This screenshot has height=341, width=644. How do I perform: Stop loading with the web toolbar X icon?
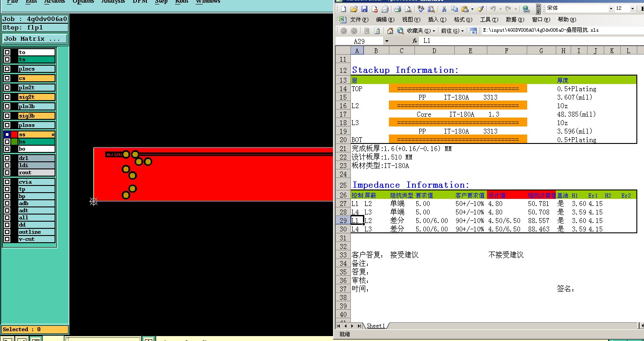click(x=367, y=31)
